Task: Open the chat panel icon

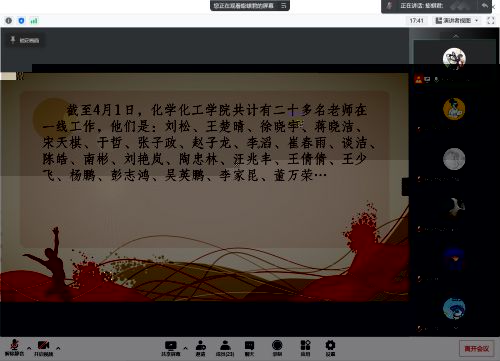Action: (249, 348)
